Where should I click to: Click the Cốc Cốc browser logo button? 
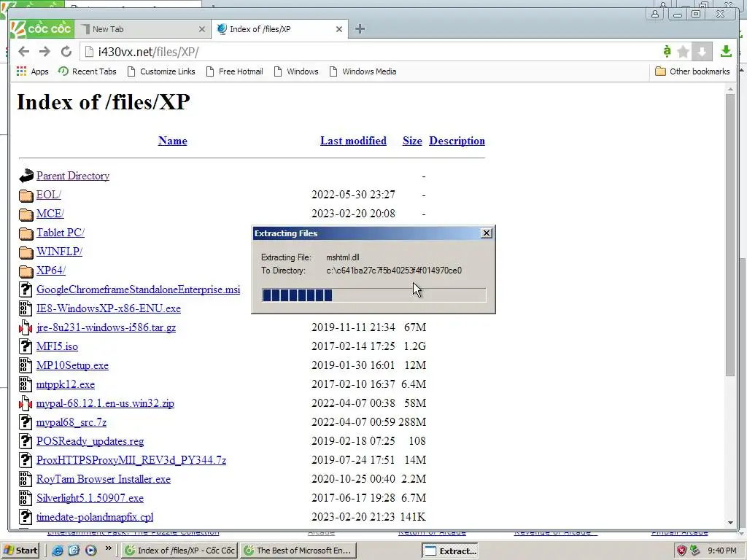[42, 28]
